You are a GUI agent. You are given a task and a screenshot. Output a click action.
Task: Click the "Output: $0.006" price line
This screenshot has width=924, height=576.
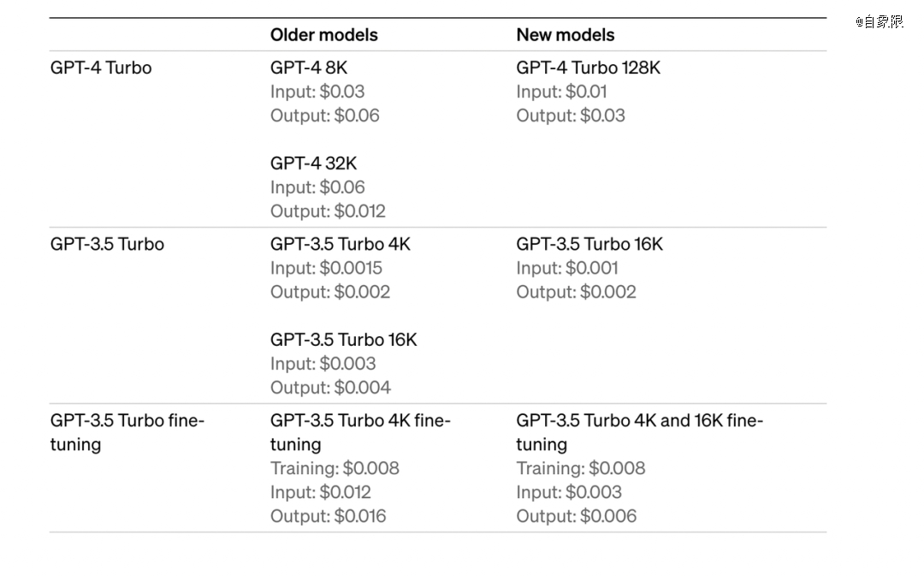(x=576, y=516)
